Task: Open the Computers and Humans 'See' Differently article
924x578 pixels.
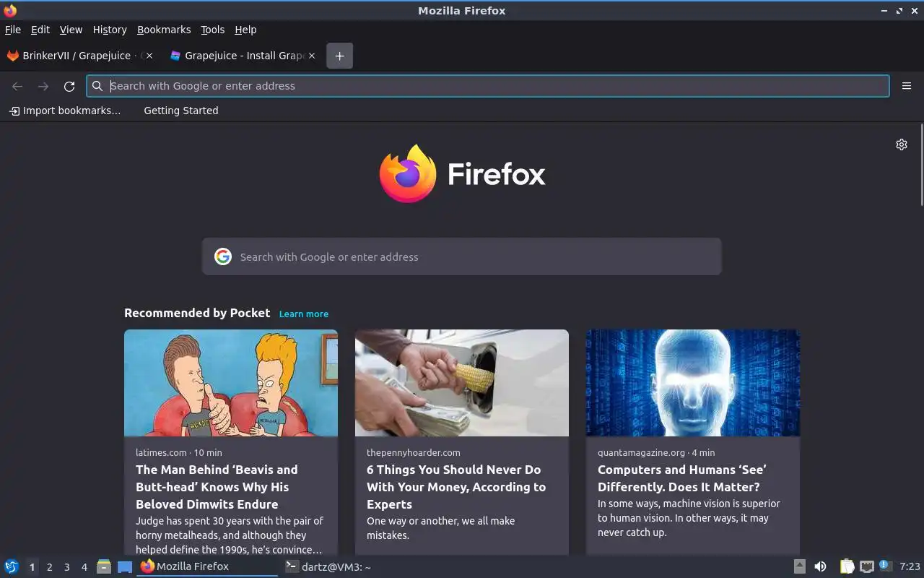Action: point(682,478)
